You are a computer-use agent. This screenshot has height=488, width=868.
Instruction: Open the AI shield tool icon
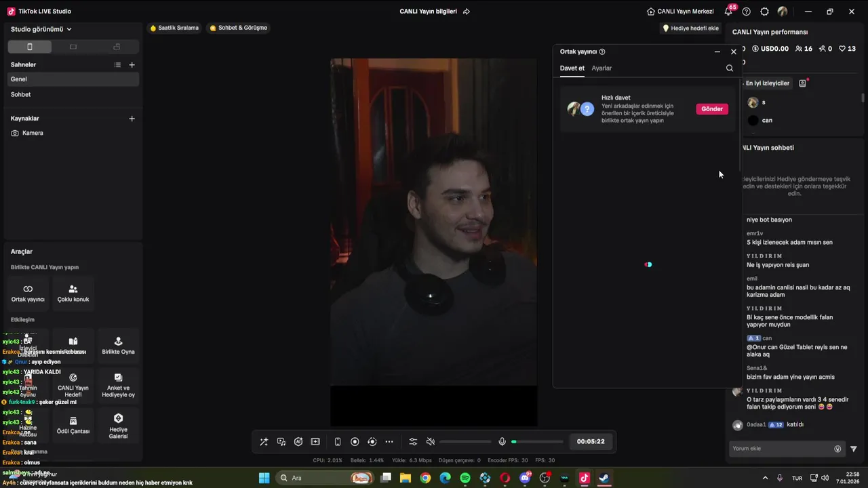298,442
